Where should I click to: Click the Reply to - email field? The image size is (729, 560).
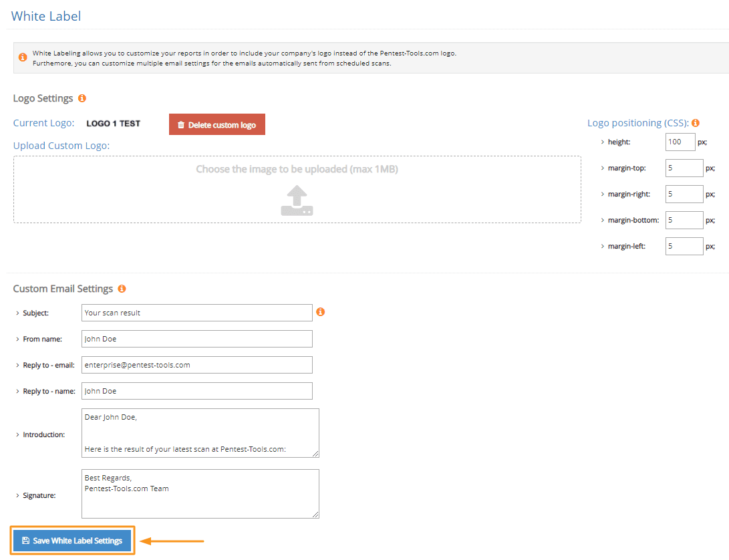(196, 365)
